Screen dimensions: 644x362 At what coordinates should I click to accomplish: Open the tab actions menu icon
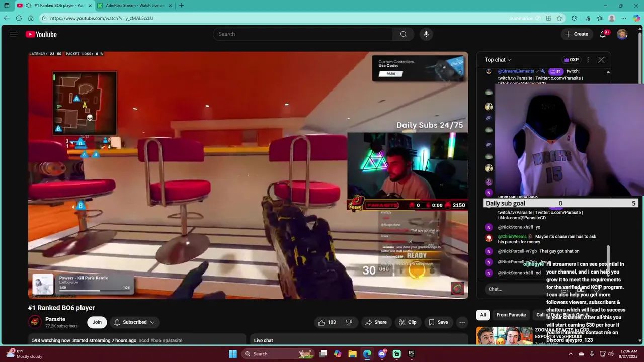pyautogui.click(x=7, y=6)
